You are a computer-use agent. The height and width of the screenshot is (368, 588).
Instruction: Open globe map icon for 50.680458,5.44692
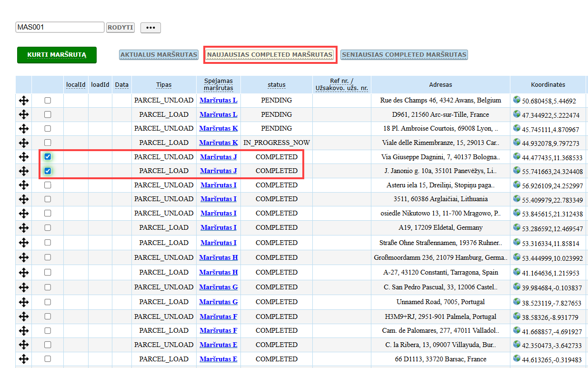pyautogui.click(x=517, y=100)
